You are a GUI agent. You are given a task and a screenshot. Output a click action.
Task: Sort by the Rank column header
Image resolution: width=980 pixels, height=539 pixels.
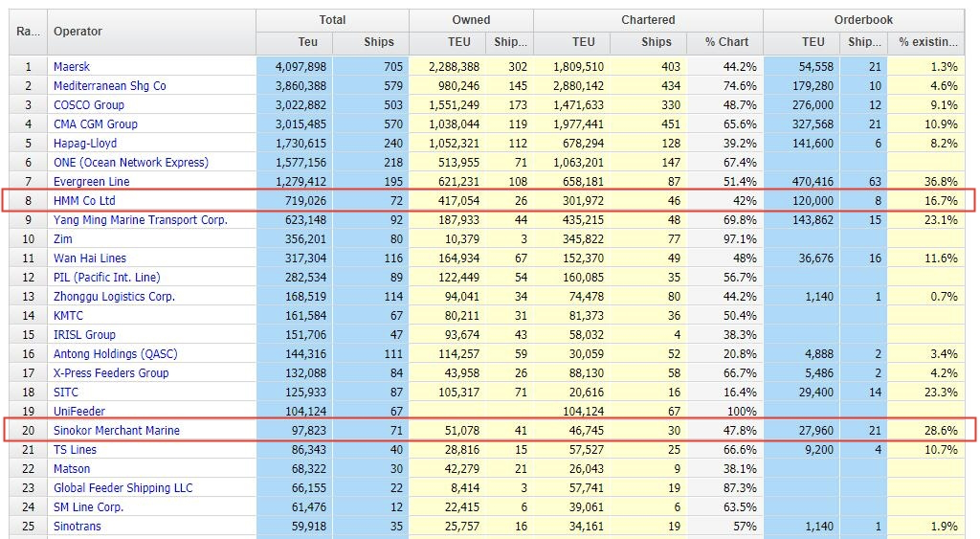click(28, 32)
